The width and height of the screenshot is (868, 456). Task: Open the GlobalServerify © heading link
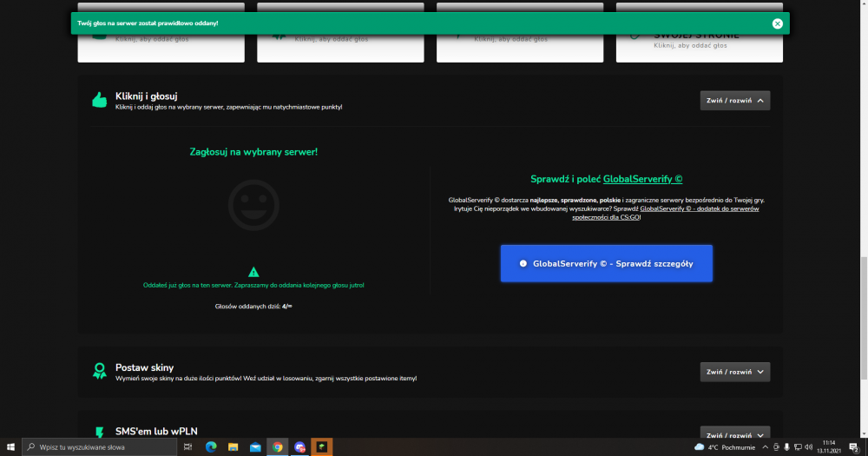642,179
